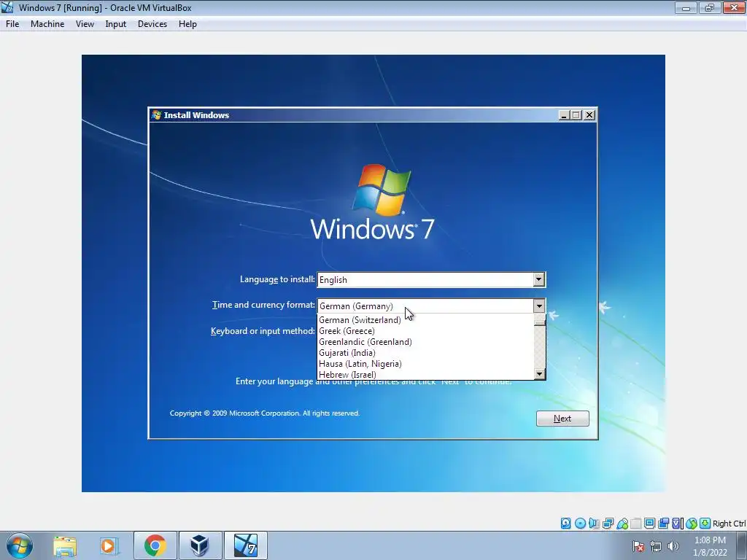Minimize the VirtualBox window
Viewport: 747px width, 560px height.
coord(686,7)
